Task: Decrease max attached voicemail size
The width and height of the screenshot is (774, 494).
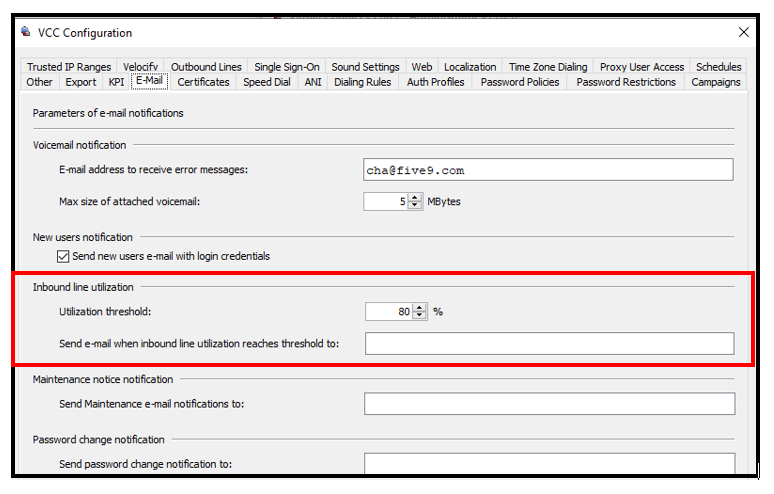Action: [415, 205]
